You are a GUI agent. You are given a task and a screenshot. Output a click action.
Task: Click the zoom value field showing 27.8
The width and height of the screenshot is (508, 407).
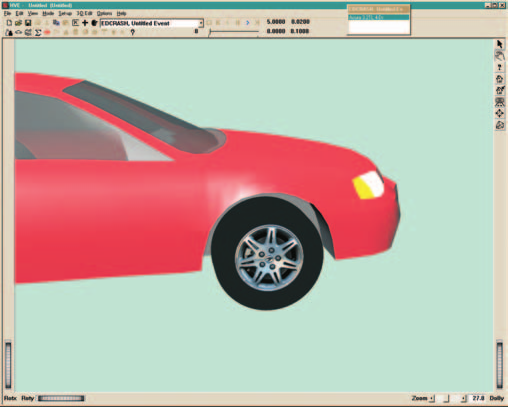tap(478, 398)
